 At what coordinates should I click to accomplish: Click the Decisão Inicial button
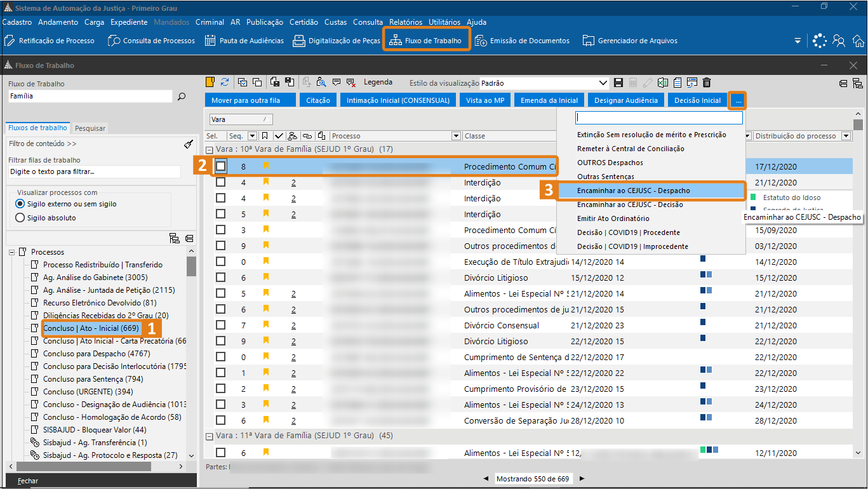(697, 100)
